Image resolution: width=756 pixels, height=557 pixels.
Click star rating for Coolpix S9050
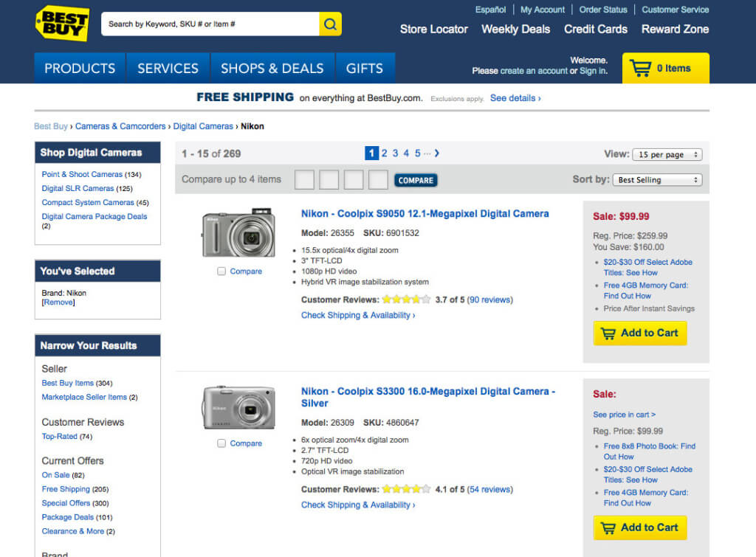coord(406,300)
